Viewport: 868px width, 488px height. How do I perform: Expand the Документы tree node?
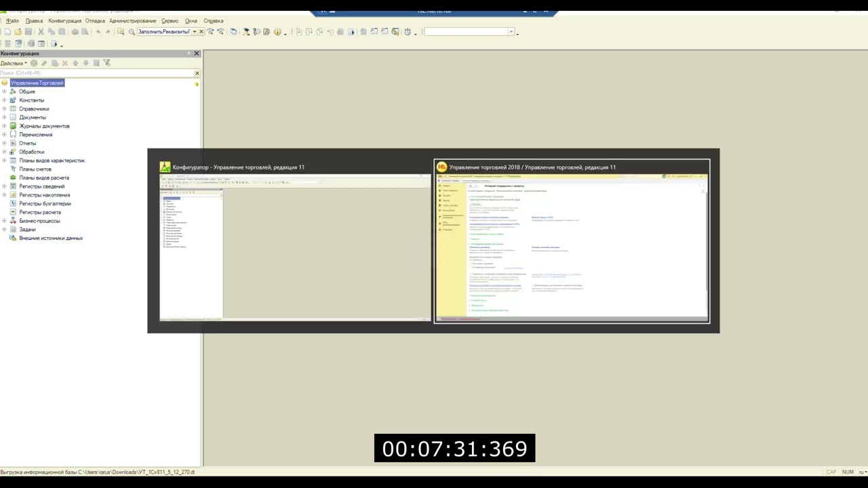point(4,117)
